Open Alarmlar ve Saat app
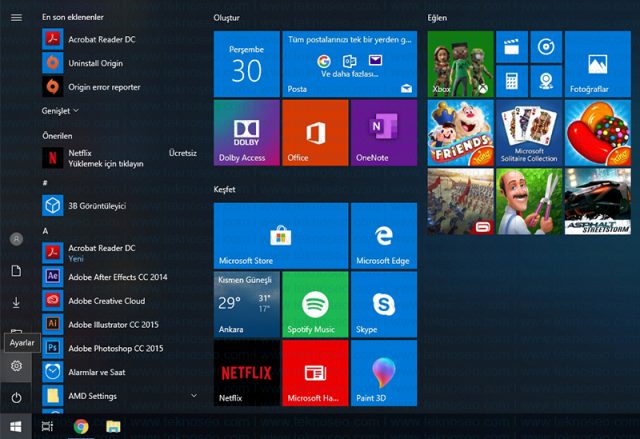The width and height of the screenshot is (640, 439). [x=119, y=372]
